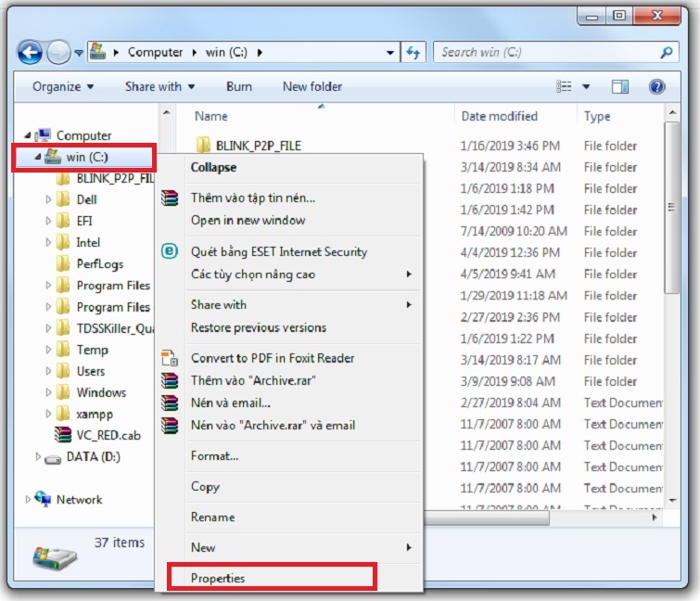Open the Organize menu

click(63, 86)
